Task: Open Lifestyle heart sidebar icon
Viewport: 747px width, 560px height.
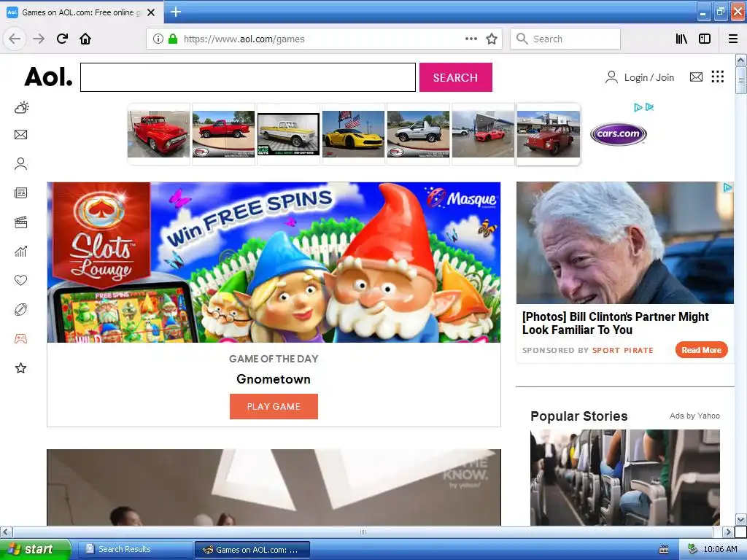Action: (x=21, y=280)
